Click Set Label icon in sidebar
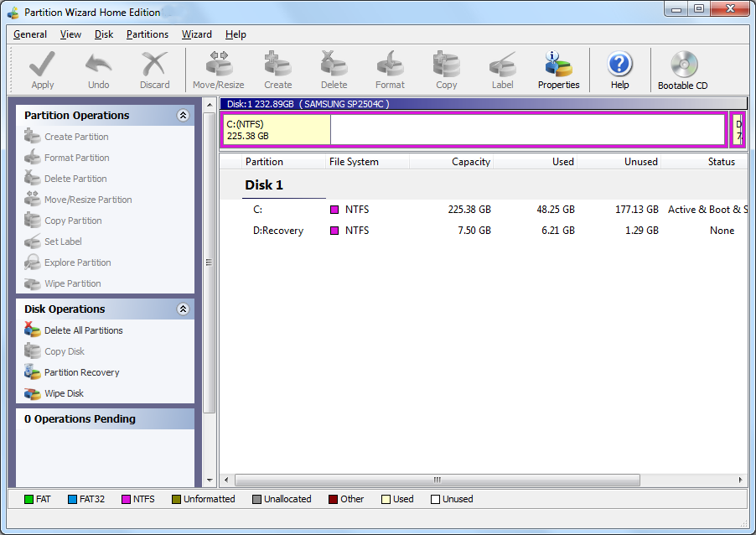The image size is (756, 535). 33,242
